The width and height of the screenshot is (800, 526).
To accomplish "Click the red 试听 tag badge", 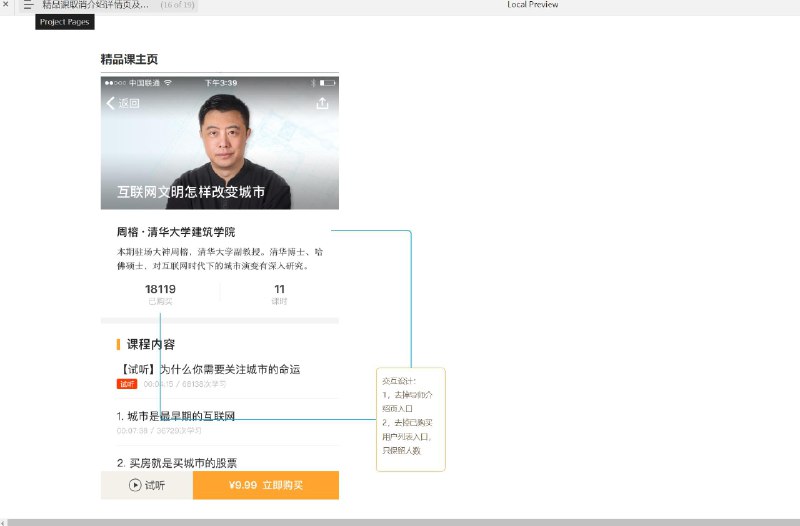I will click(127, 384).
